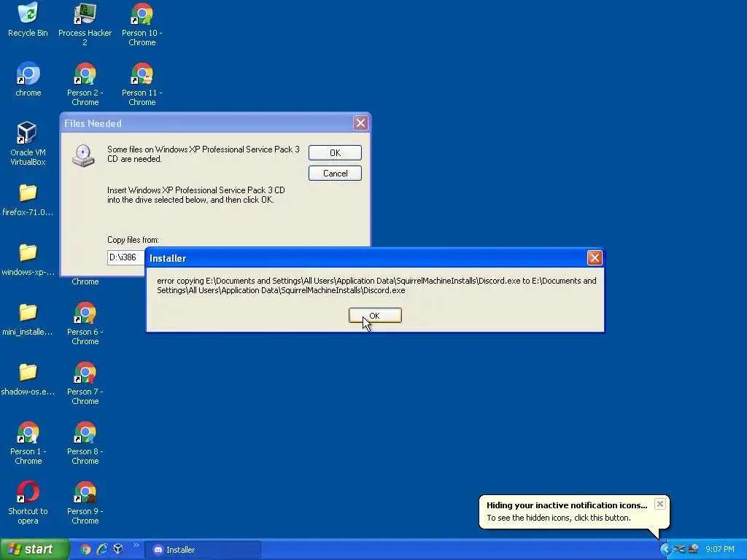Select Person 2 - Chrome shortcut
This screenshot has width=747, height=560.
pyautogui.click(x=85, y=85)
